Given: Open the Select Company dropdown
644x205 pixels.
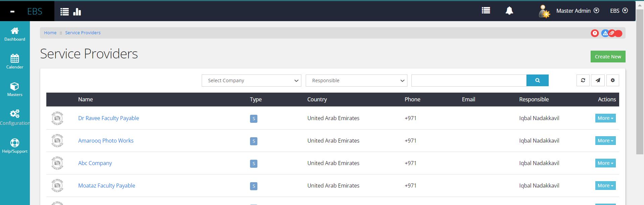Looking at the screenshot, I should pyautogui.click(x=251, y=81).
